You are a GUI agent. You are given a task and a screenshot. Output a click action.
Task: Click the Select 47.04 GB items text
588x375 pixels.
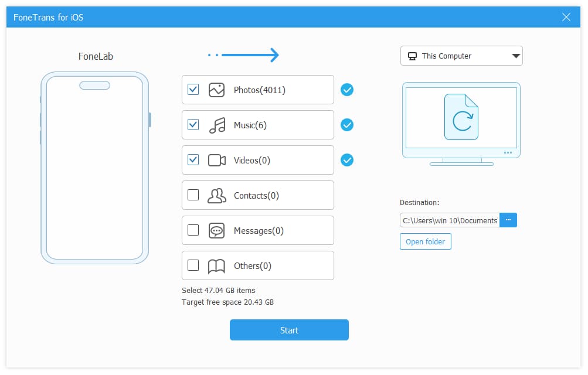pyautogui.click(x=219, y=291)
